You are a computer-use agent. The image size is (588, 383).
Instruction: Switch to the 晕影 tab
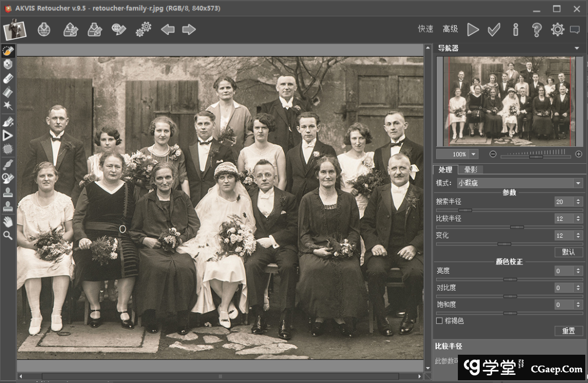pyautogui.click(x=471, y=170)
